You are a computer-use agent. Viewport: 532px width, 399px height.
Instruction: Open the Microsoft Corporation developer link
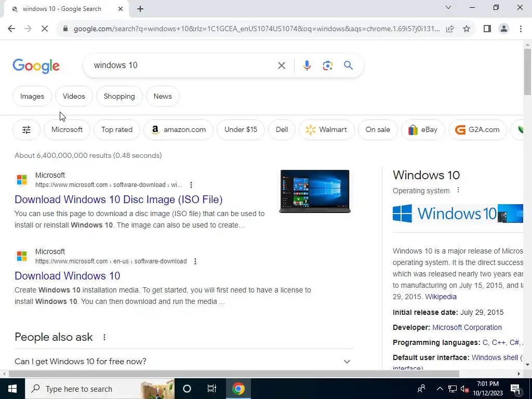tap(467, 327)
